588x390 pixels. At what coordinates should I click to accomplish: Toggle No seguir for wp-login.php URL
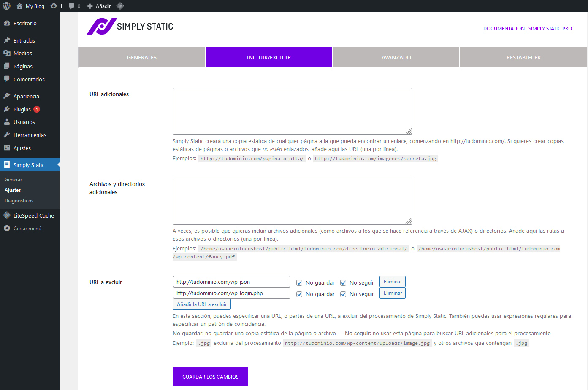click(343, 294)
